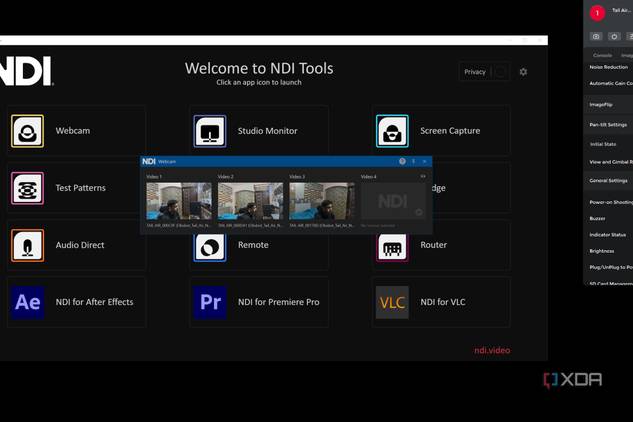633x422 pixels.
Task: Open the ndi.video link
Action: point(492,350)
